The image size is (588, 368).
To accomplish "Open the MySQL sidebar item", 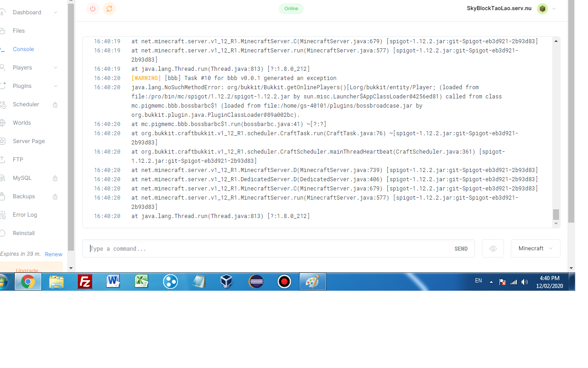I will click(22, 178).
